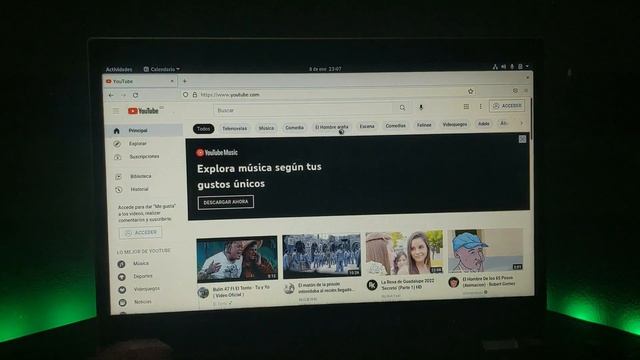This screenshot has height=360, width=640.
Task: Open GNOME Actividades overview
Action: tap(119, 69)
